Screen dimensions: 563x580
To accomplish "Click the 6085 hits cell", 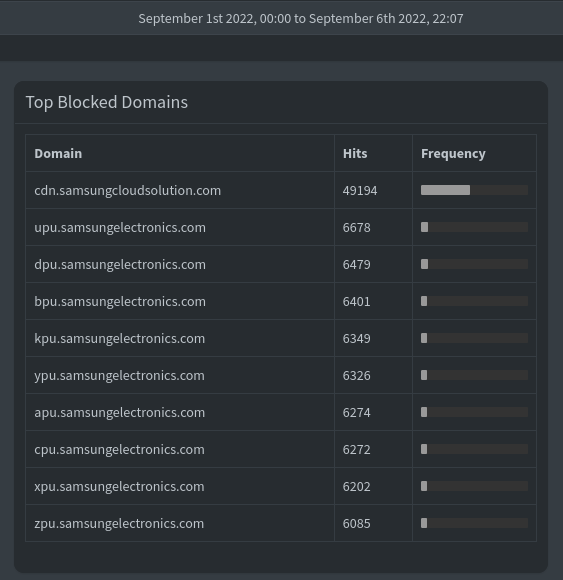I will pyautogui.click(x=356, y=523).
